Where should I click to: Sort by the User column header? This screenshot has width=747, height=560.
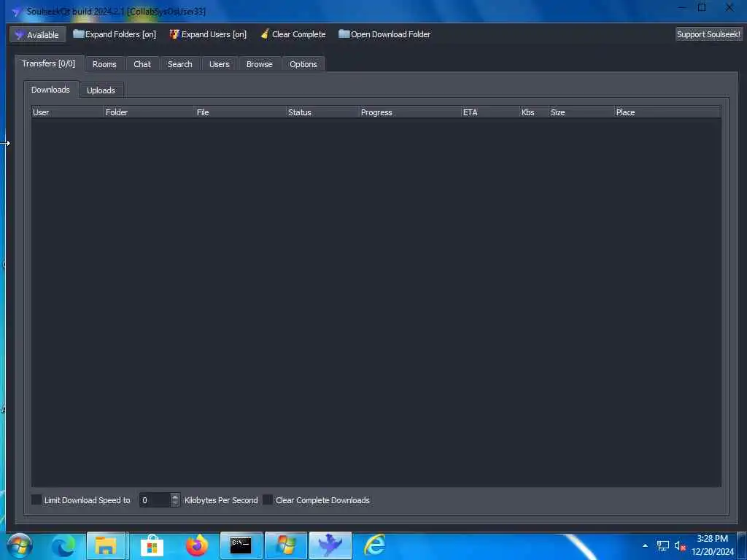pyautogui.click(x=68, y=112)
